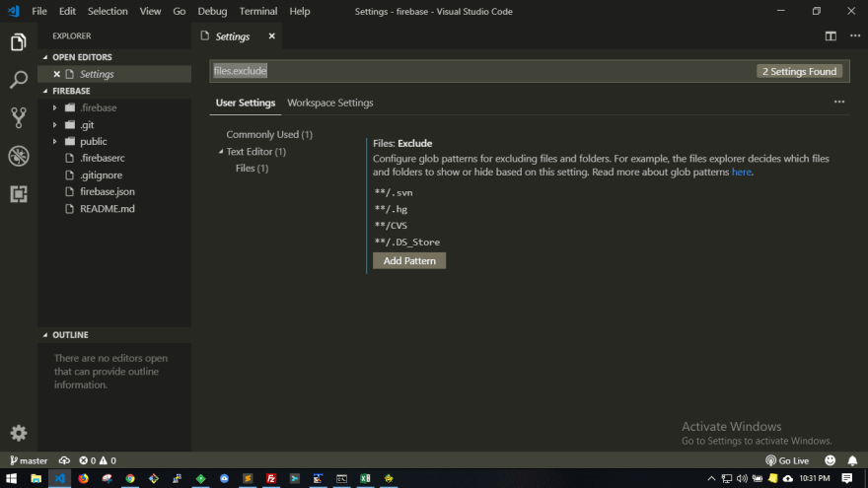This screenshot has height=488, width=868.
Task: Switch to the User Settings tab
Action: tap(246, 103)
